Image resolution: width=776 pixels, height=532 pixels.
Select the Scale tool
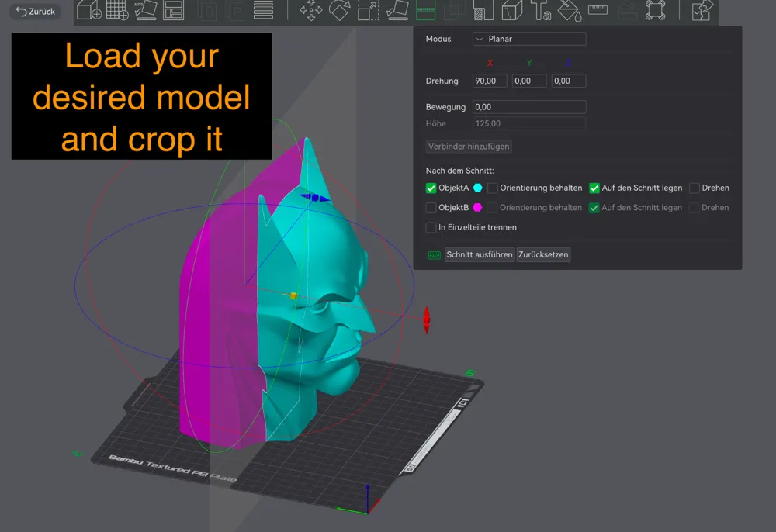tap(366, 11)
